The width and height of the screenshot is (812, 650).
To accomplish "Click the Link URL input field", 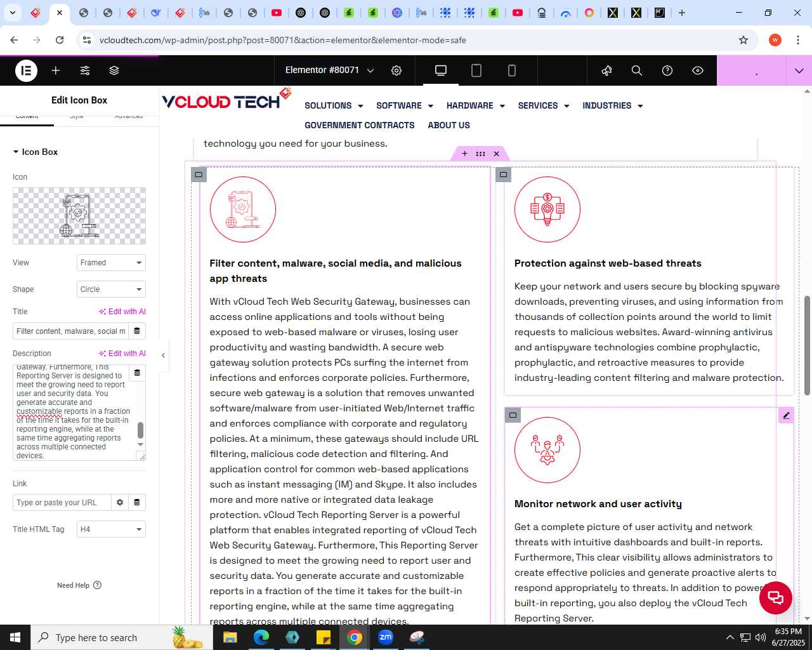I will point(62,503).
